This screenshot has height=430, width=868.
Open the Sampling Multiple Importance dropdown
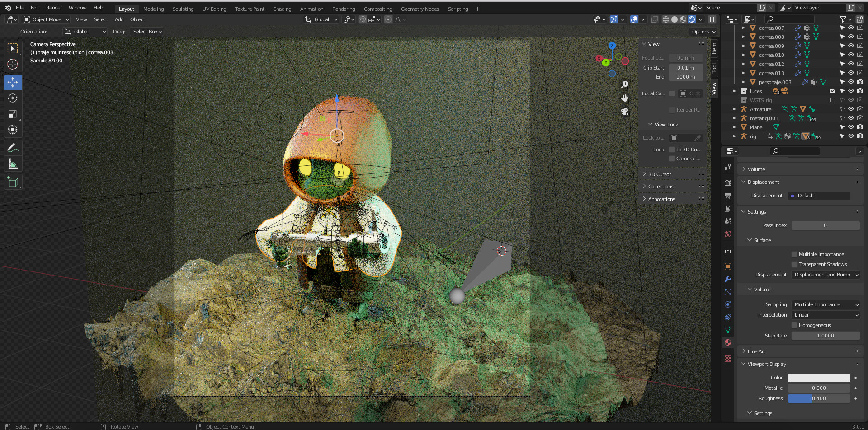(x=826, y=304)
